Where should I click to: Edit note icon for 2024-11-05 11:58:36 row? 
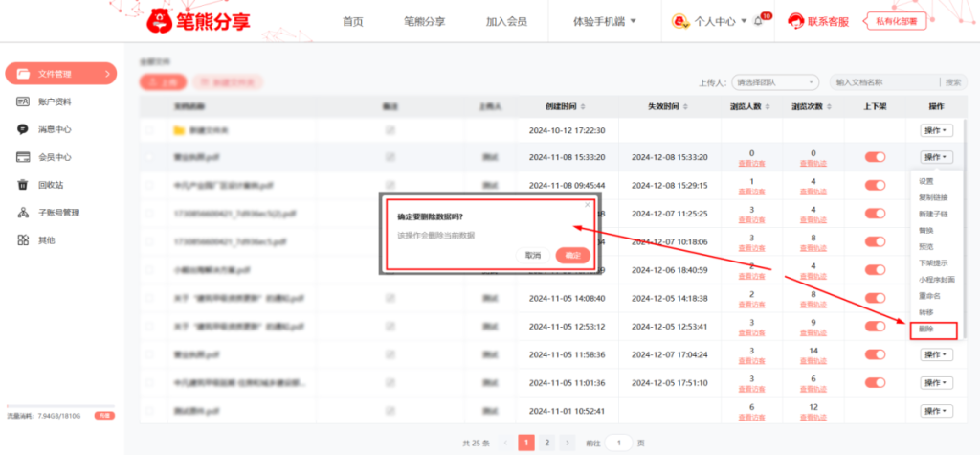pos(390,354)
